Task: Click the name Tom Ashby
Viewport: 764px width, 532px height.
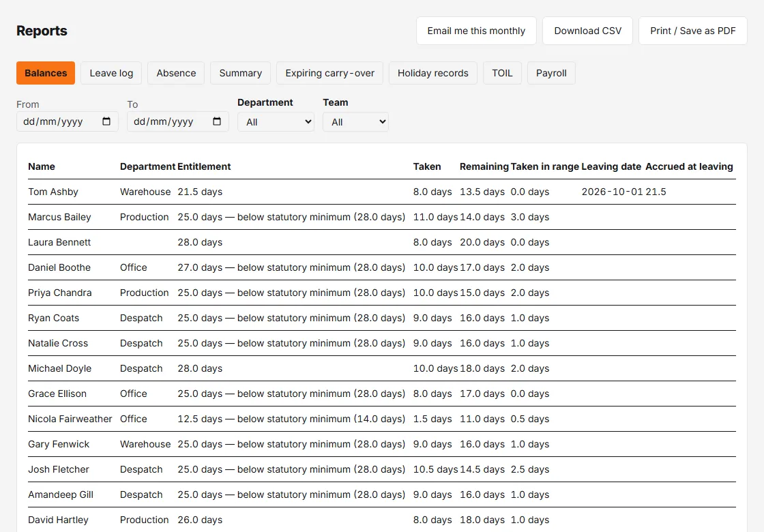Action: [53, 192]
